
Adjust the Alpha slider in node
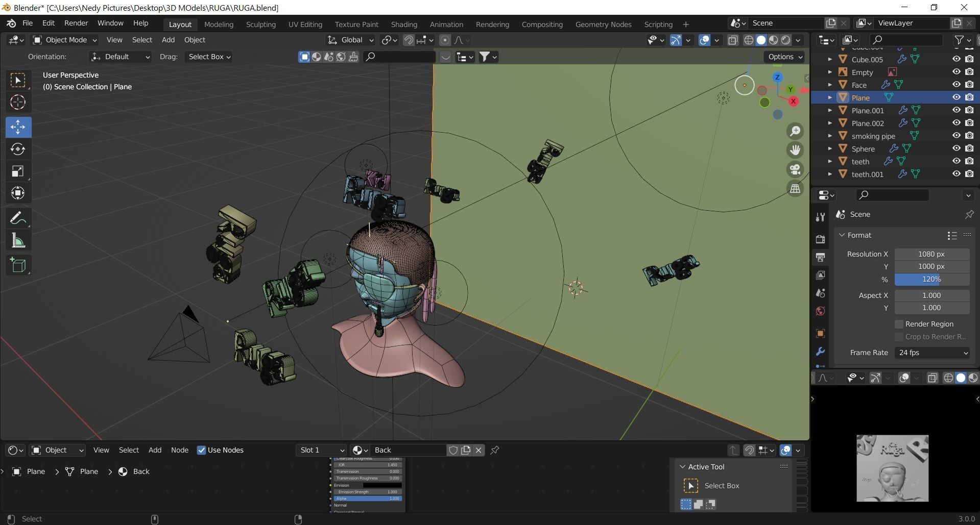click(368, 498)
